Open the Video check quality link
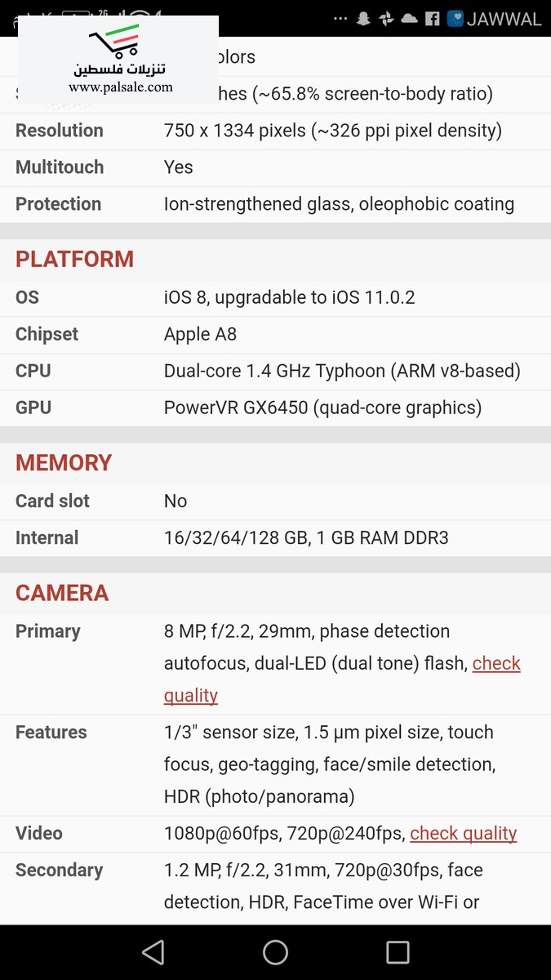The image size is (551, 980). [463, 833]
